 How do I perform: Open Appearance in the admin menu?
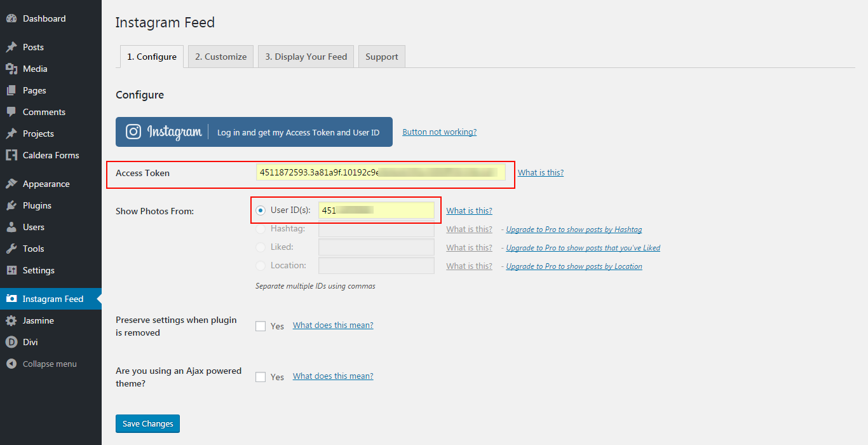click(x=51, y=184)
